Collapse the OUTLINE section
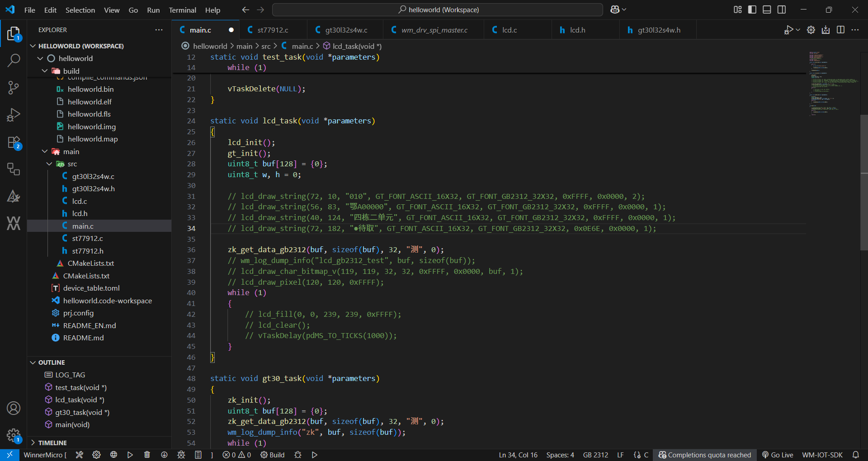 [33, 362]
